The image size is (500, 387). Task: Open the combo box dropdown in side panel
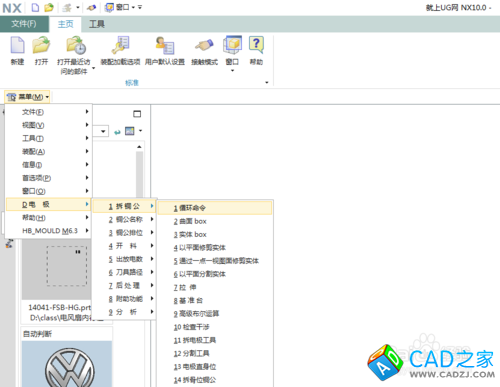[103, 131]
